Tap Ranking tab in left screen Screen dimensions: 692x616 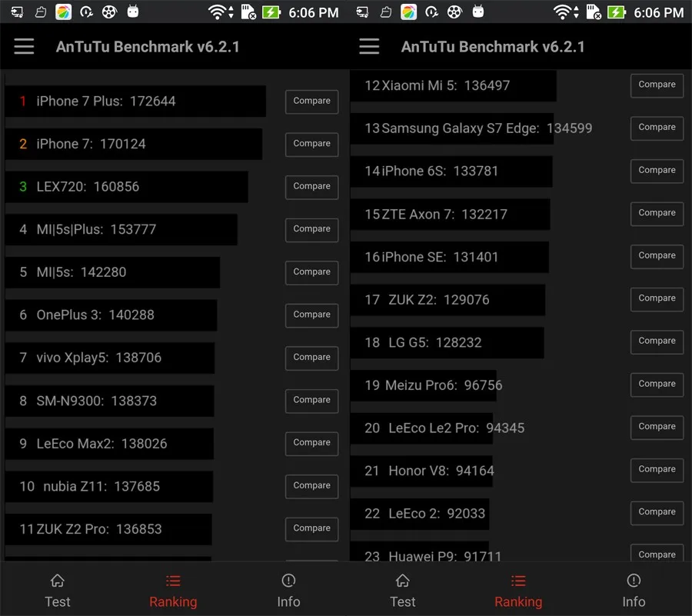[x=173, y=591]
